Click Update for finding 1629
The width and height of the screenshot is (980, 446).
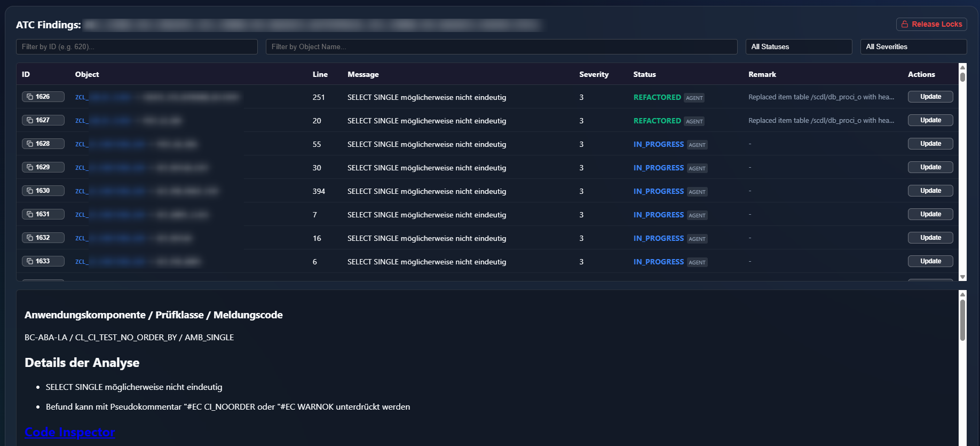point(930,167)
